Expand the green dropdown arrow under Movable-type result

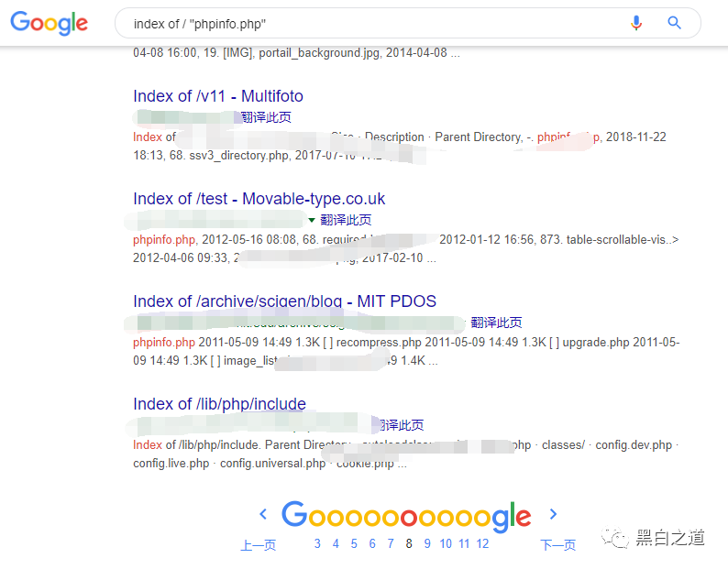point(312,220)
